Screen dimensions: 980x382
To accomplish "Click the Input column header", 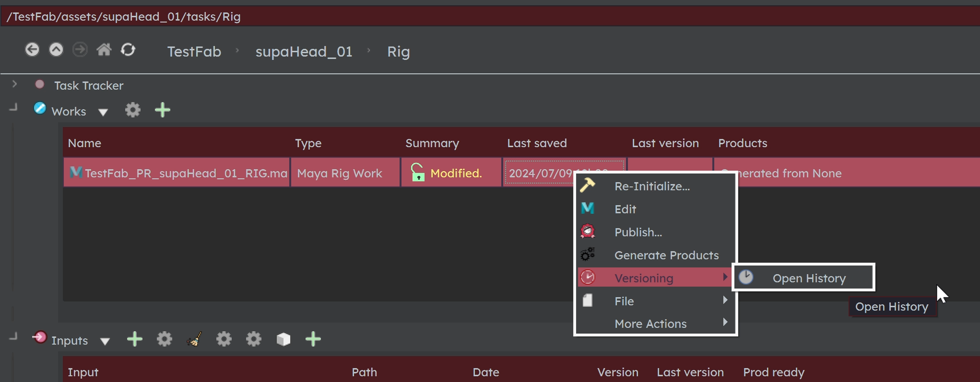I will coord(83,372).
